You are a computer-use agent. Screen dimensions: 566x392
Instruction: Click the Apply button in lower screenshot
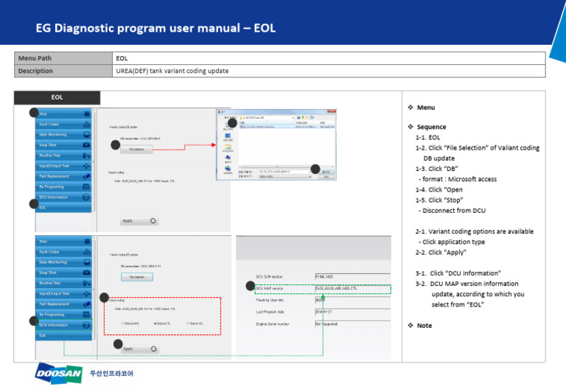139,348
